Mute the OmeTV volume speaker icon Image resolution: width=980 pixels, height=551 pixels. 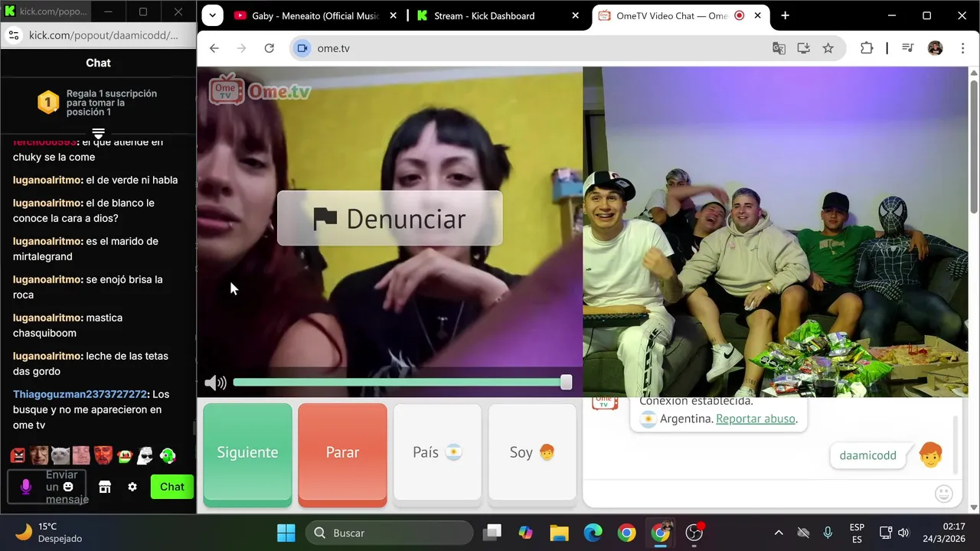(215, 383)
